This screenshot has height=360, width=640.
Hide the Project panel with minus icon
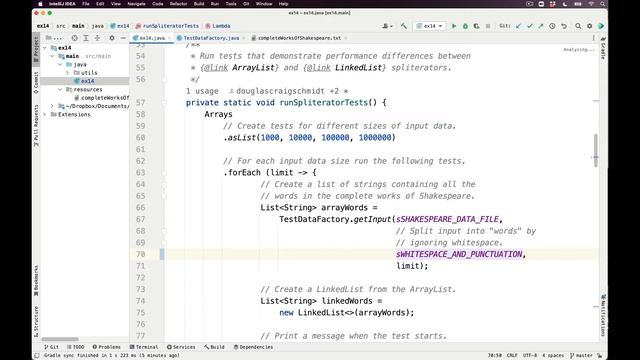pyautogui.click(x=123, y=38)
